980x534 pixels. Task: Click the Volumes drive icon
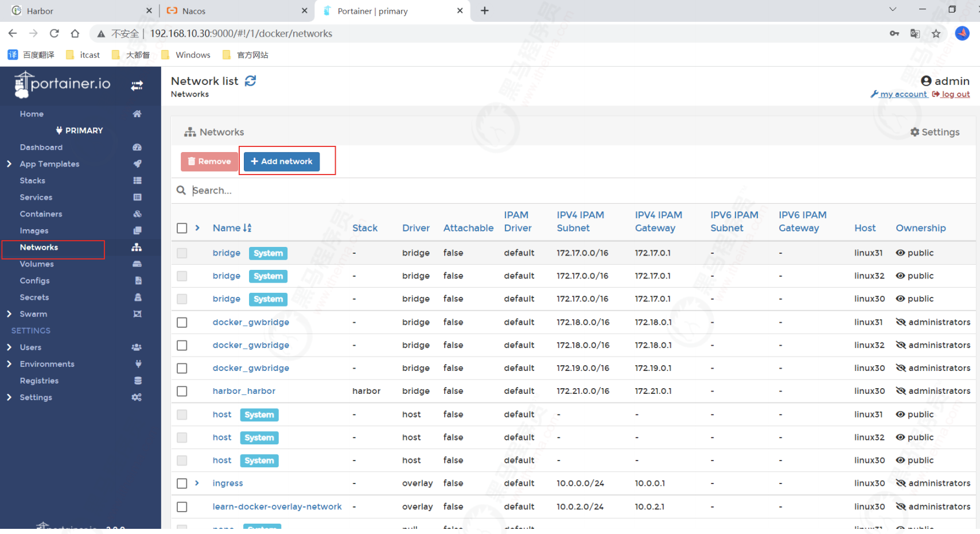[137, 264]
